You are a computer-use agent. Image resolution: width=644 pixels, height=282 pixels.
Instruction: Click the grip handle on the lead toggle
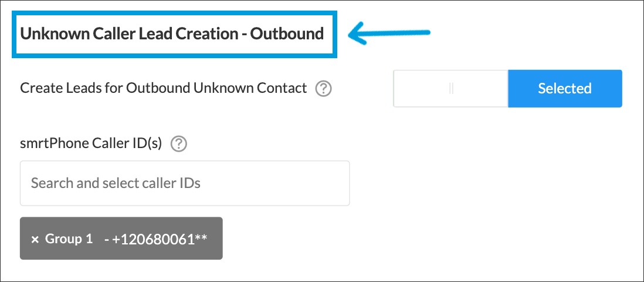click(x=451, y=89)
